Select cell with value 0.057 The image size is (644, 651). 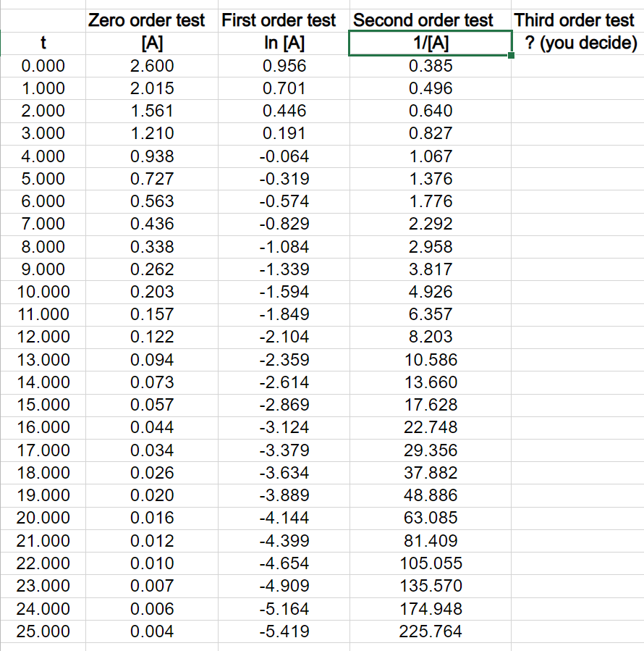[x=152, y=405]
